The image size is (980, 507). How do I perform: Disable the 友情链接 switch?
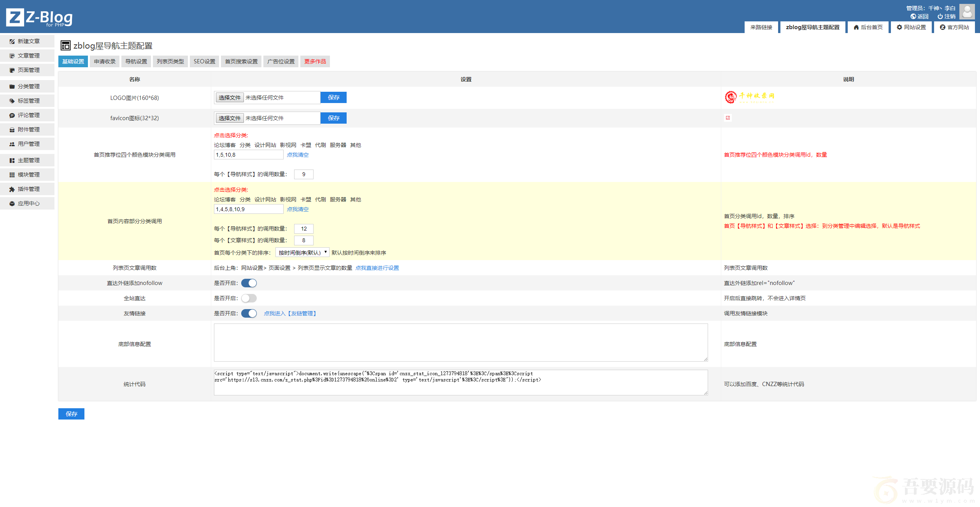click(x=249, y=313)
